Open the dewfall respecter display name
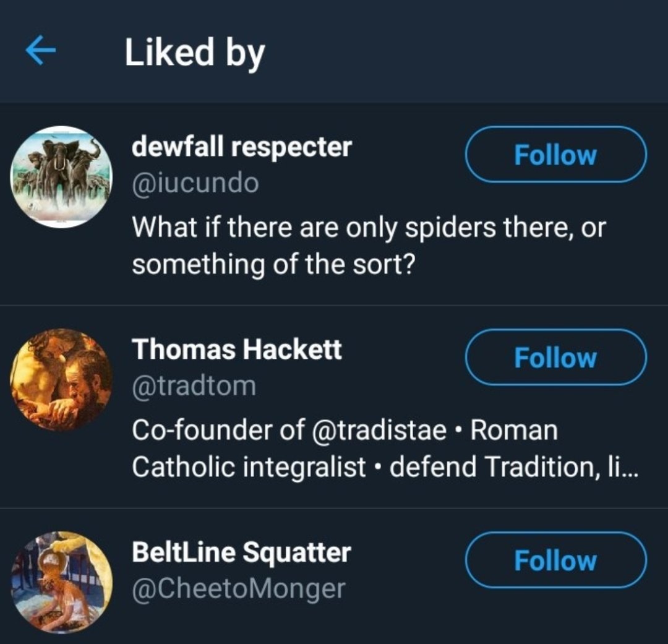 tap(241, 147)
